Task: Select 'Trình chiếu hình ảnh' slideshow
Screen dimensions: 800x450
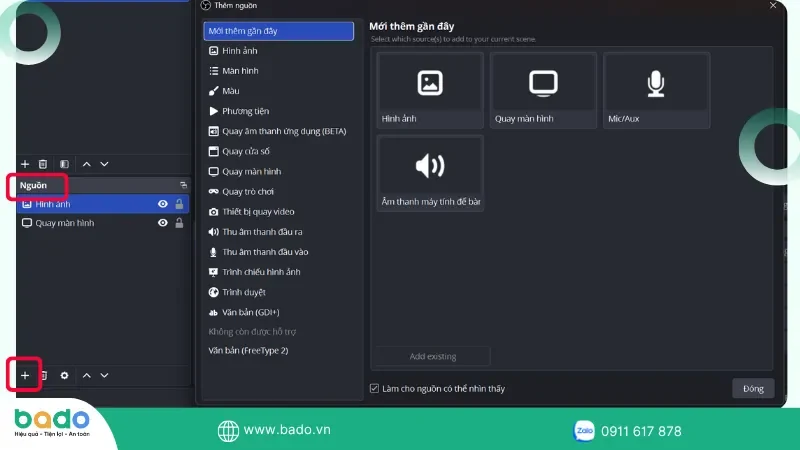Action: (278, 272)
